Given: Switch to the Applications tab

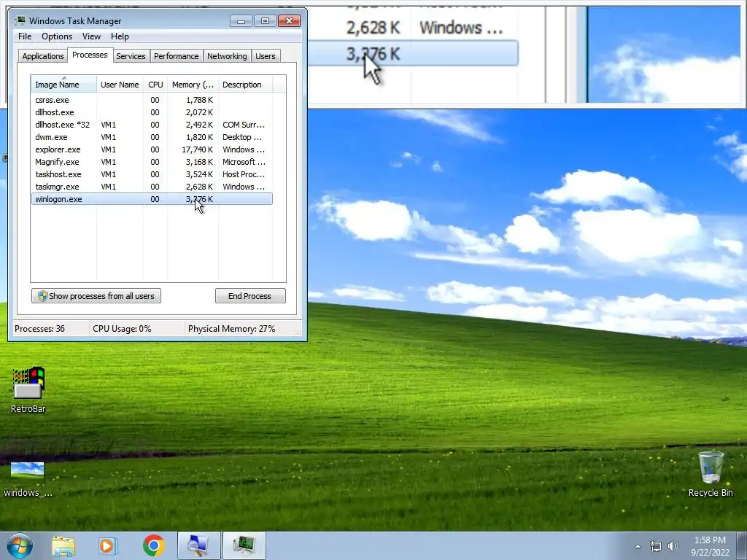Looking at the screenshot, I should [43, 56].
